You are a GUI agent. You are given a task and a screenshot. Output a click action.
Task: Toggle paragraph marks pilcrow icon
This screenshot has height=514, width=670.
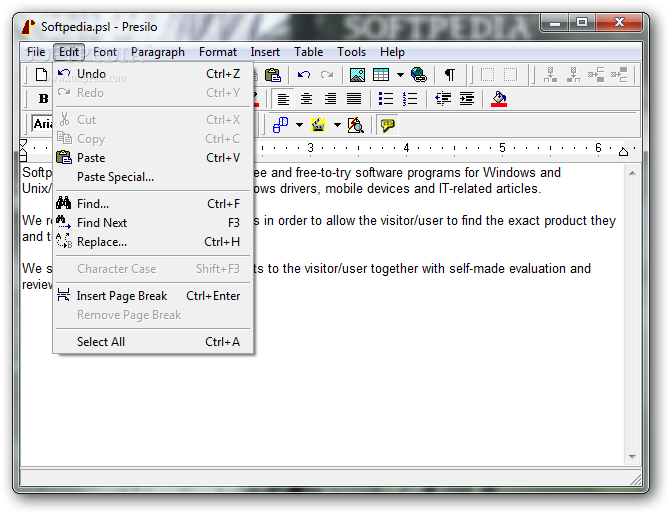click(x=450, y=75)
